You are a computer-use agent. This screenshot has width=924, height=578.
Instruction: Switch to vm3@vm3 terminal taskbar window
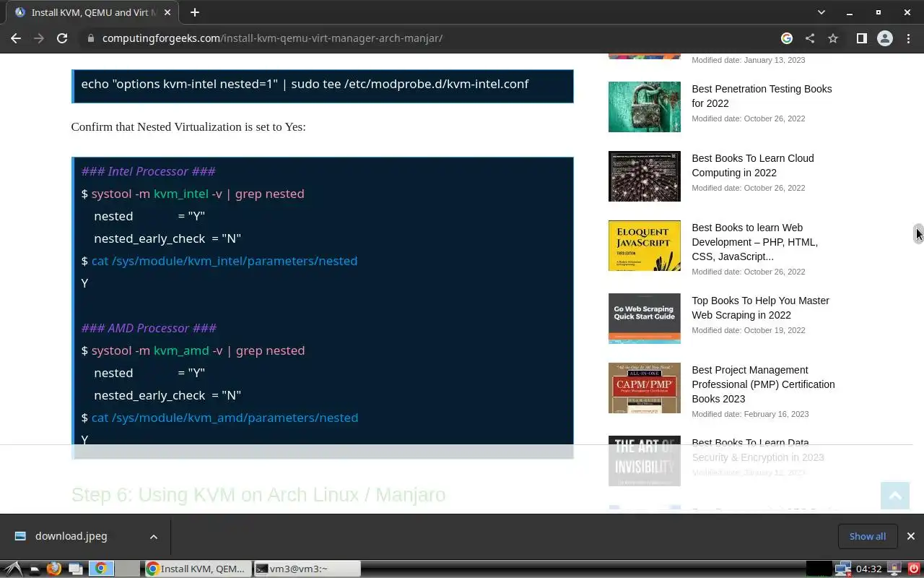[307, 569]
